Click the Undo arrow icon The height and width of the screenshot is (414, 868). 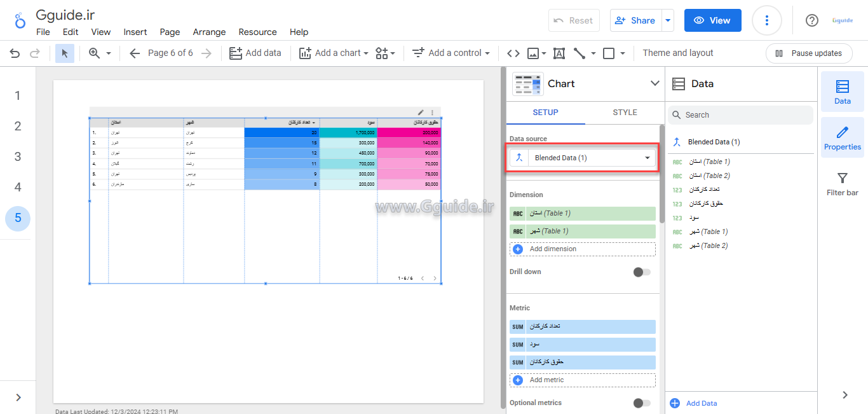click(15, 53)
